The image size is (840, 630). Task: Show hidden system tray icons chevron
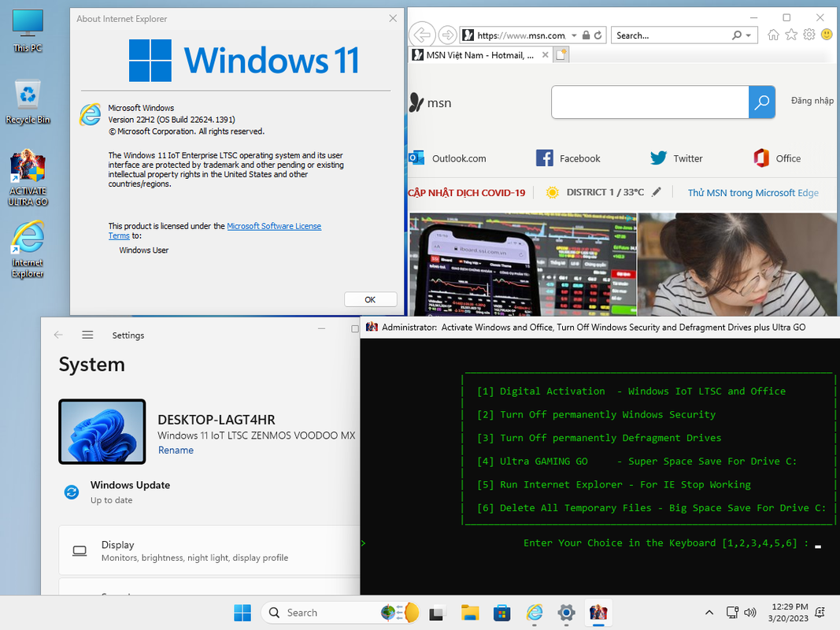[x=709, y=613]
